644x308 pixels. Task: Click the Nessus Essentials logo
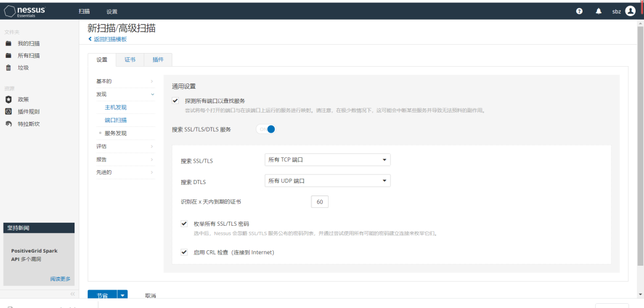(25, 11)
